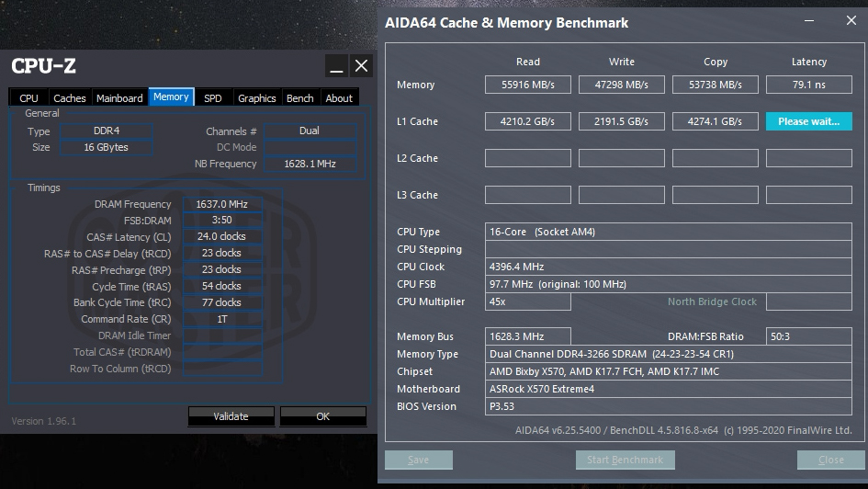Close the CPU-Z window
868x489 pixels.
361,66
